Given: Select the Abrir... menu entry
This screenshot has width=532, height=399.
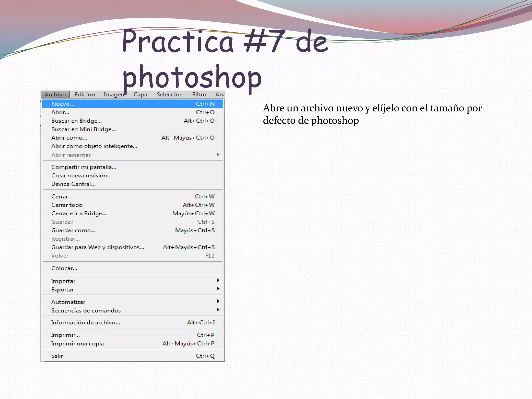Looking at the screenshot, I should click(x=60, y=112).
